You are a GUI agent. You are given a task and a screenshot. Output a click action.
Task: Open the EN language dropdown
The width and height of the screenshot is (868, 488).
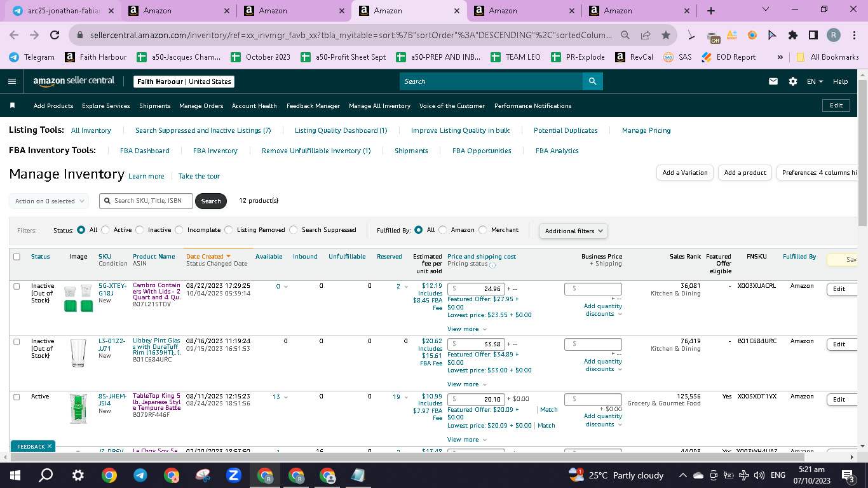[x=815, y=81]
